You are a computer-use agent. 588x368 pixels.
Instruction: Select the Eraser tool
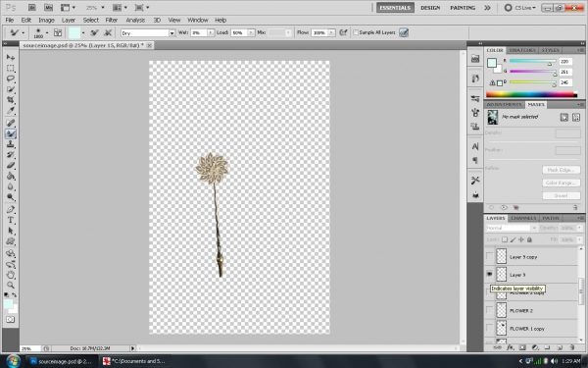(11, 165)
